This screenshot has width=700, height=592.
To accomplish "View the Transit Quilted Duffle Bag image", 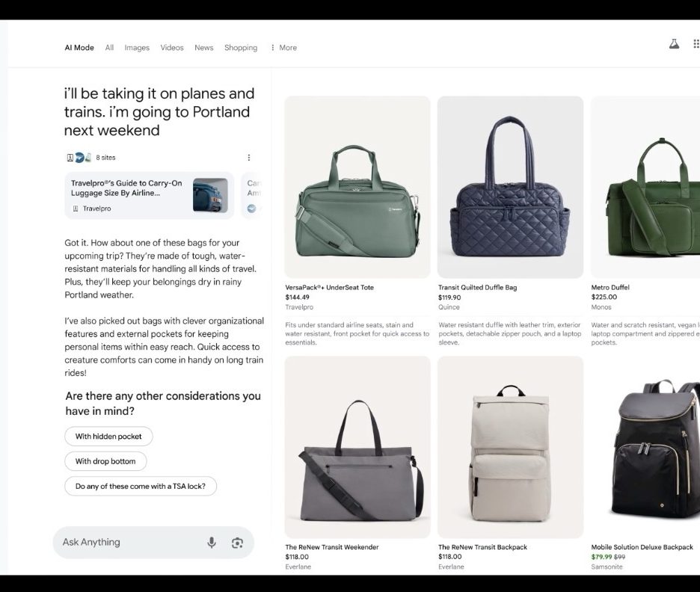I will click(510, 187).
